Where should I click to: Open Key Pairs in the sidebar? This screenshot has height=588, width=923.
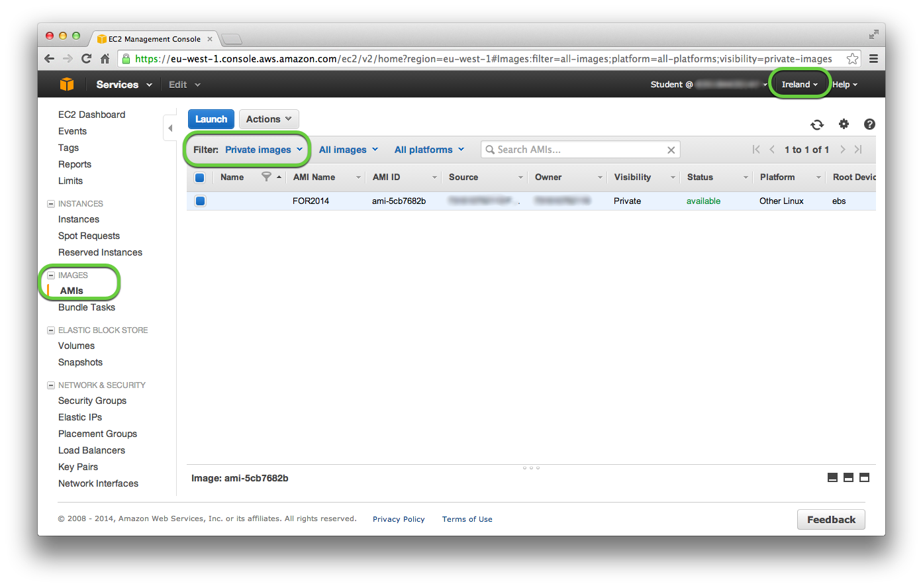(78, 467)
